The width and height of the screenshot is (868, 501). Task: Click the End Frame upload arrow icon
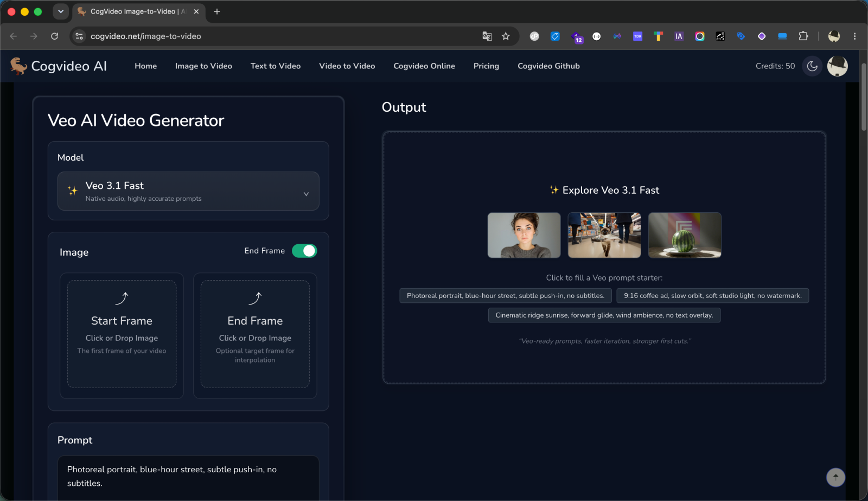pos(255,298)
